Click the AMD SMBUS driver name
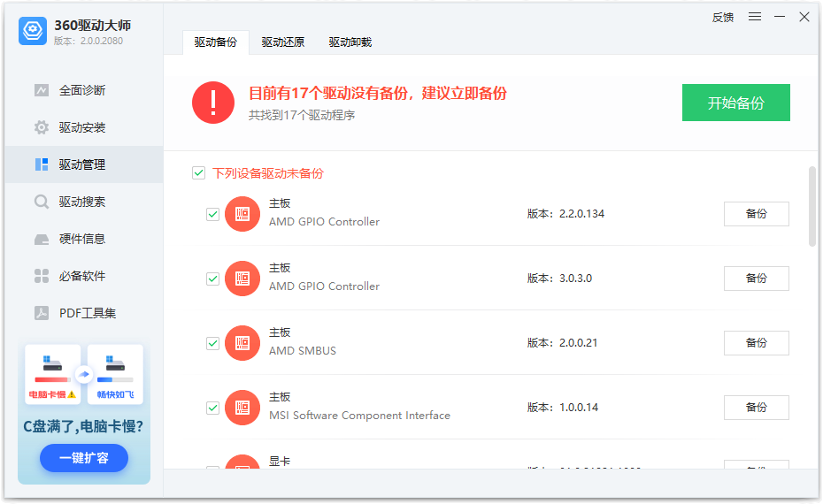823x504 pixels. pos(303,351)
